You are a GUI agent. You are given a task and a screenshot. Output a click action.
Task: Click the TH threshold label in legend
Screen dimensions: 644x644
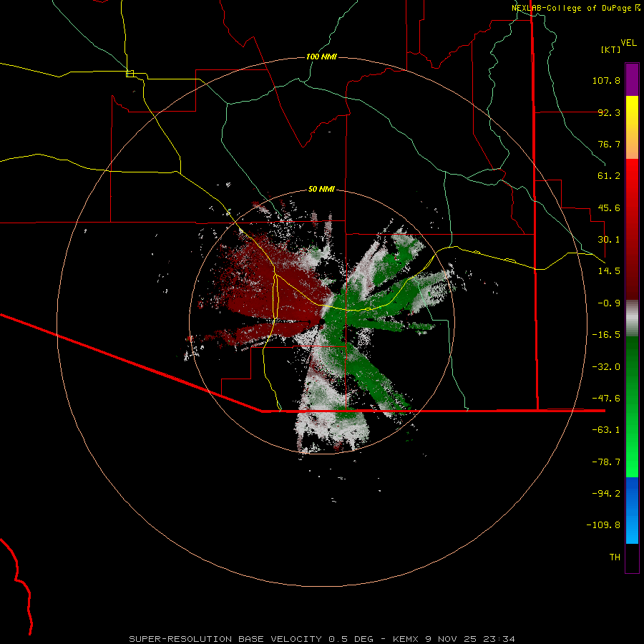tap(615, 557)
